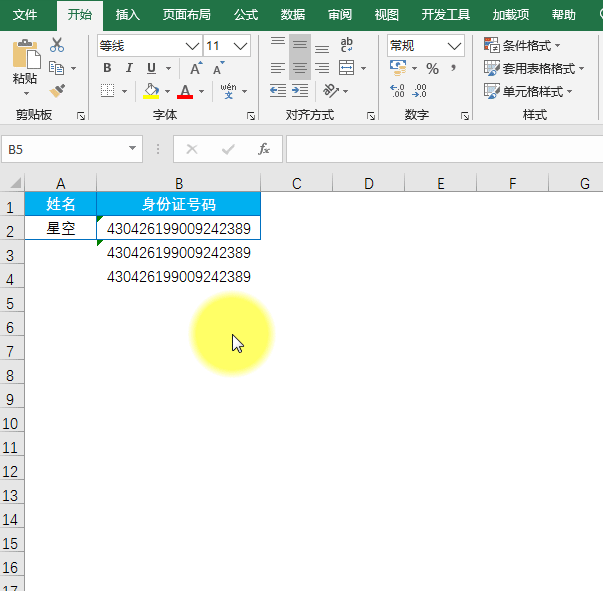Open the paste options dropdown arrow

point(26,93)
